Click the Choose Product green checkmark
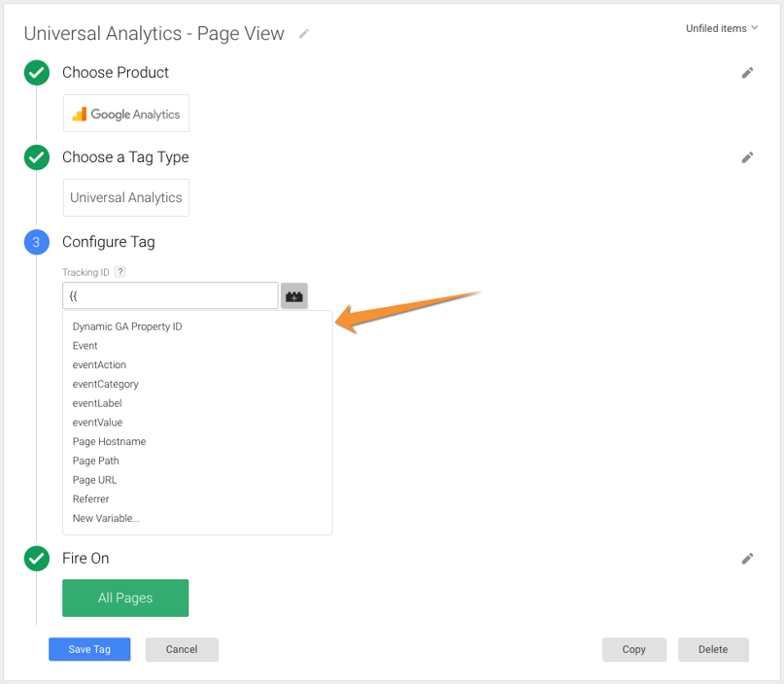The width and height of the screenshot is (784, 684). 37,73
